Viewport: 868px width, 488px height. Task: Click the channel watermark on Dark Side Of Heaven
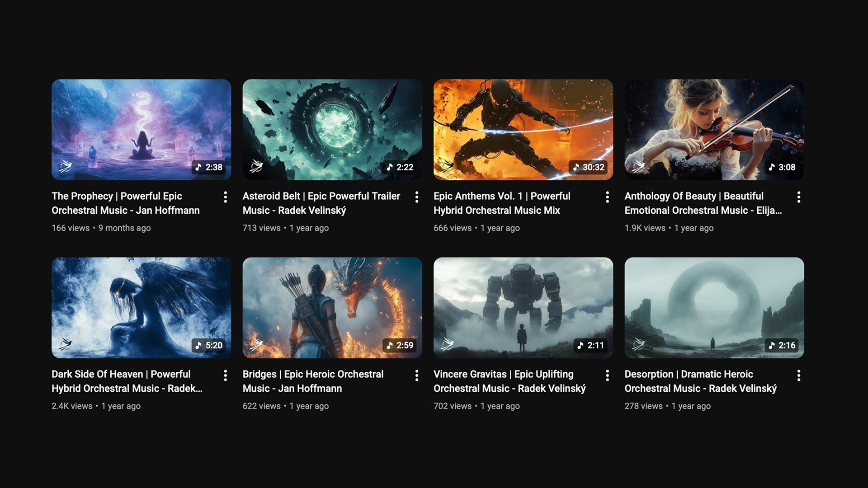point(66,345)
